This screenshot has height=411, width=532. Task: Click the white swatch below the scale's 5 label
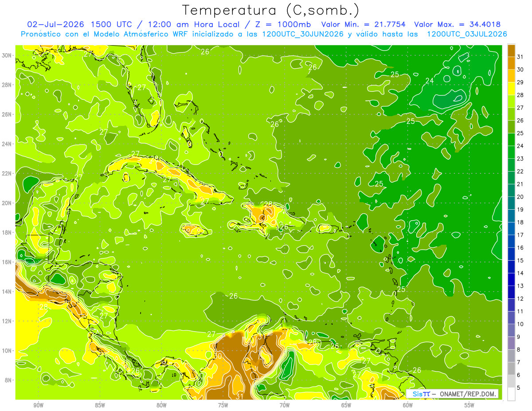511,394
